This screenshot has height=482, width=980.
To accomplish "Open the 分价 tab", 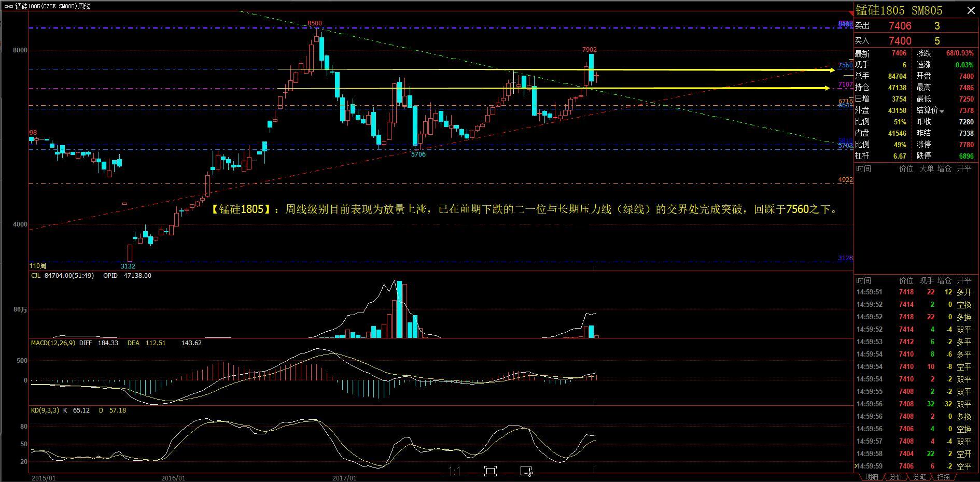I will click(895, 477).
